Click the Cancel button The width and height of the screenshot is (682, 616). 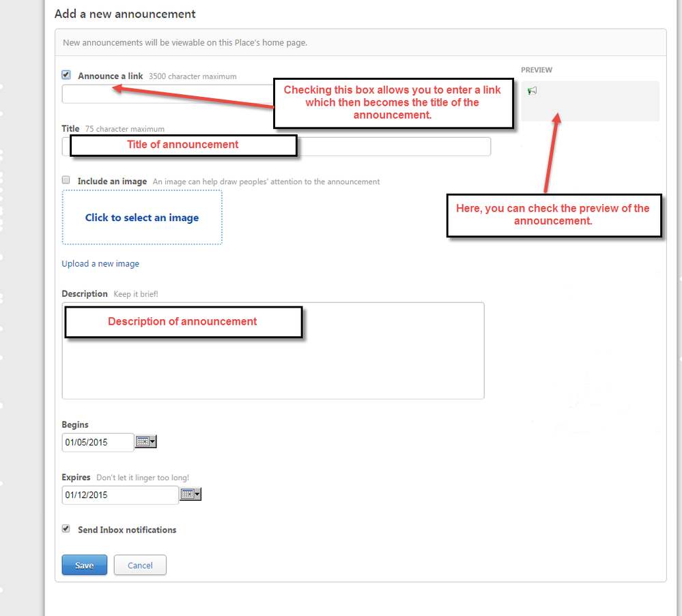(140, 565)
